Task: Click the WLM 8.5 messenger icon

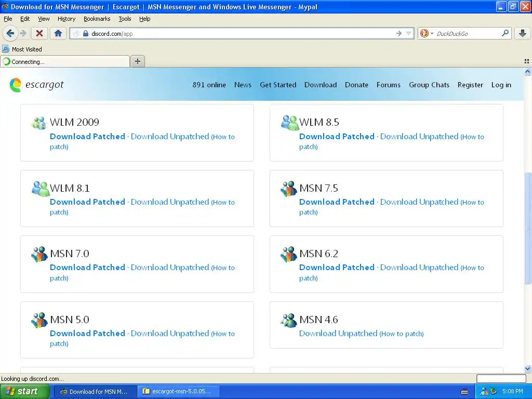Action: 289,123
